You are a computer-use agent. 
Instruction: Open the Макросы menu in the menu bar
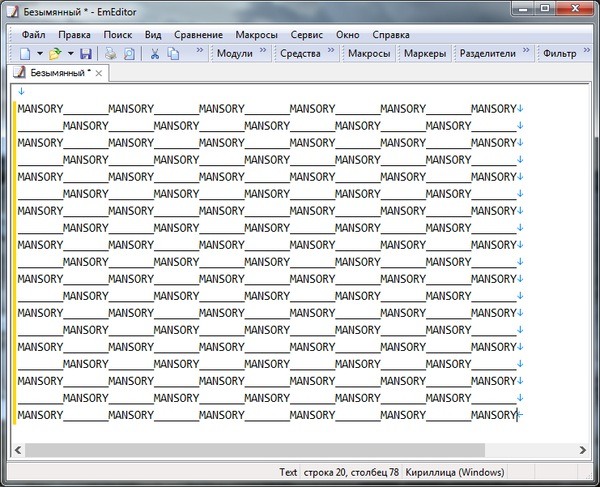pos(256,34)
